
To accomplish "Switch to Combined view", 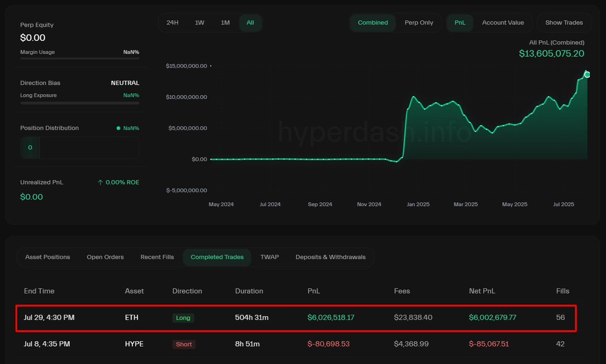I will (x=372, y=23).
